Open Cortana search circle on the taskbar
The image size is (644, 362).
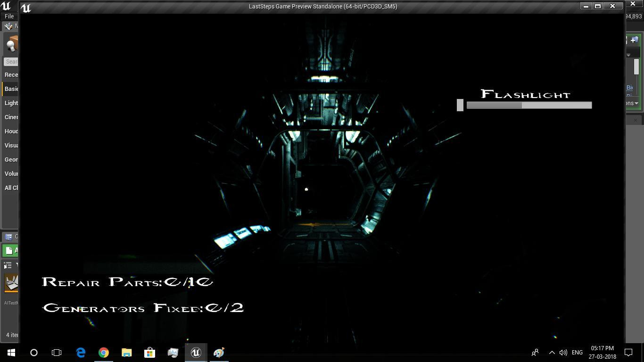coord(34,353)
